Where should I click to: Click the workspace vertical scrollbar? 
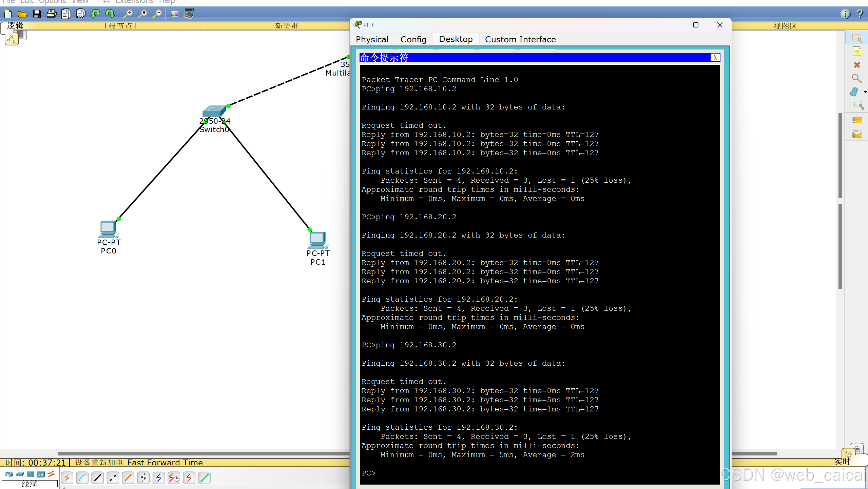[x=840, y=156]
